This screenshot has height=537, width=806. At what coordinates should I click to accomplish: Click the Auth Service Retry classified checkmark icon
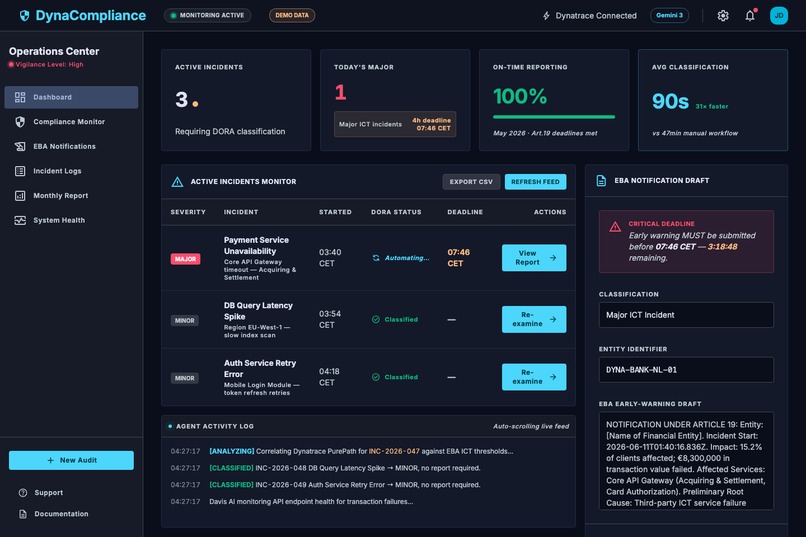click(376, 377)
